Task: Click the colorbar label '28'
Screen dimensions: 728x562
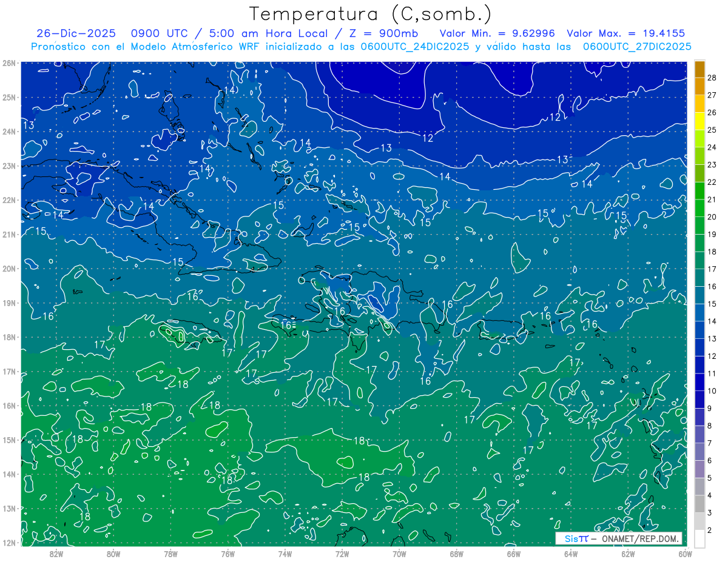Action: (x=712, y=78)
